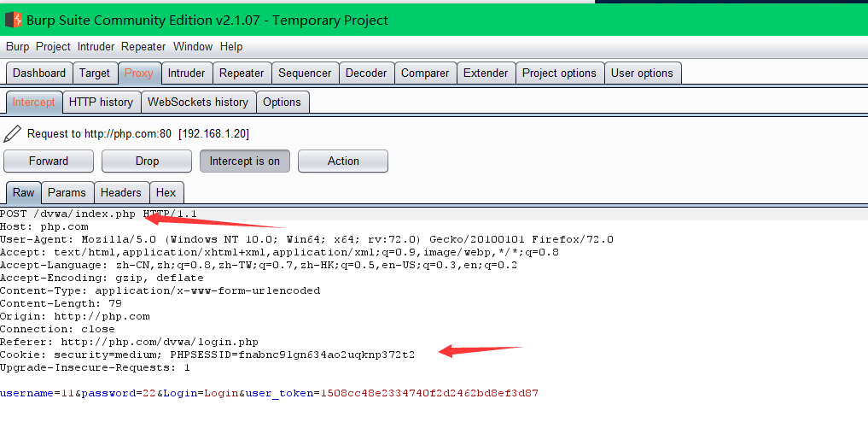Toggle the Intercept is on button
Image resolution: width=868 pixels, height=434 pixels.
click(x=245, y=161)
